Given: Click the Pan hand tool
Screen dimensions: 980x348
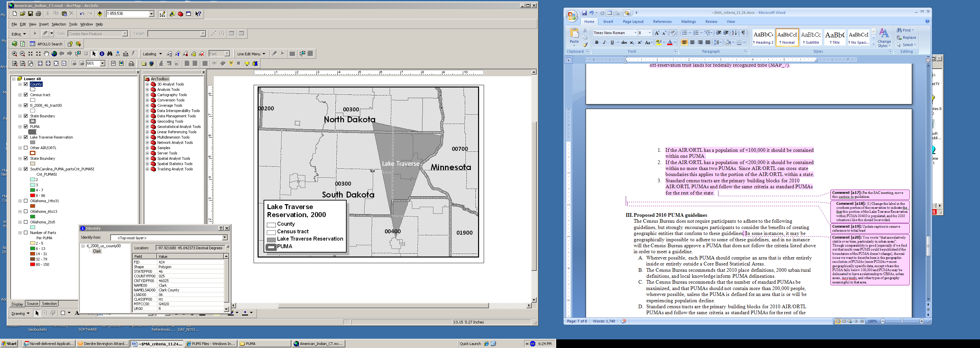Looking at the screenshot, I should tap(46, 54).
